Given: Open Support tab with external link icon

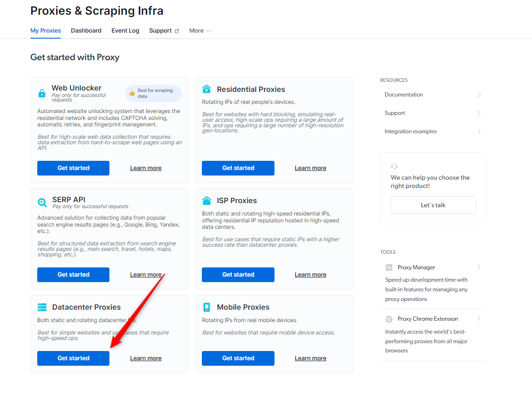Looking at the screenshot, I should click(164, 30).
